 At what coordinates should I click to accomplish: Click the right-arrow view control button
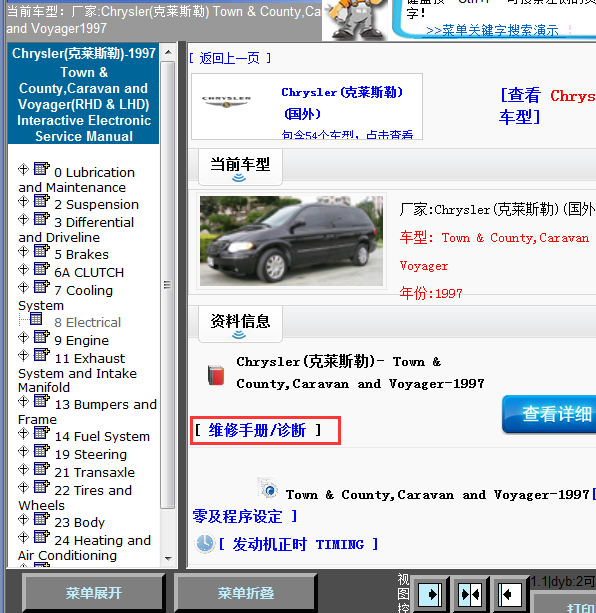pos(430,595)
